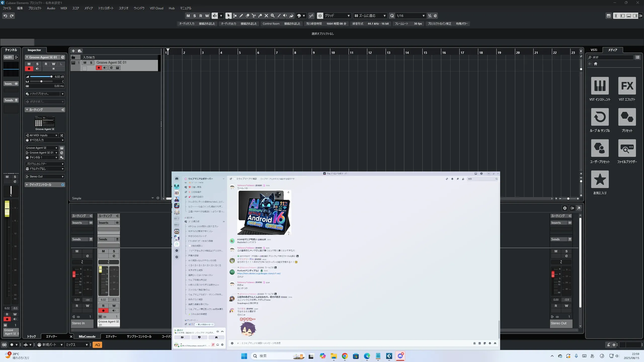The image size is (644, 362).
Task: Click the Add Track plus button
Action: pos(73,51)
